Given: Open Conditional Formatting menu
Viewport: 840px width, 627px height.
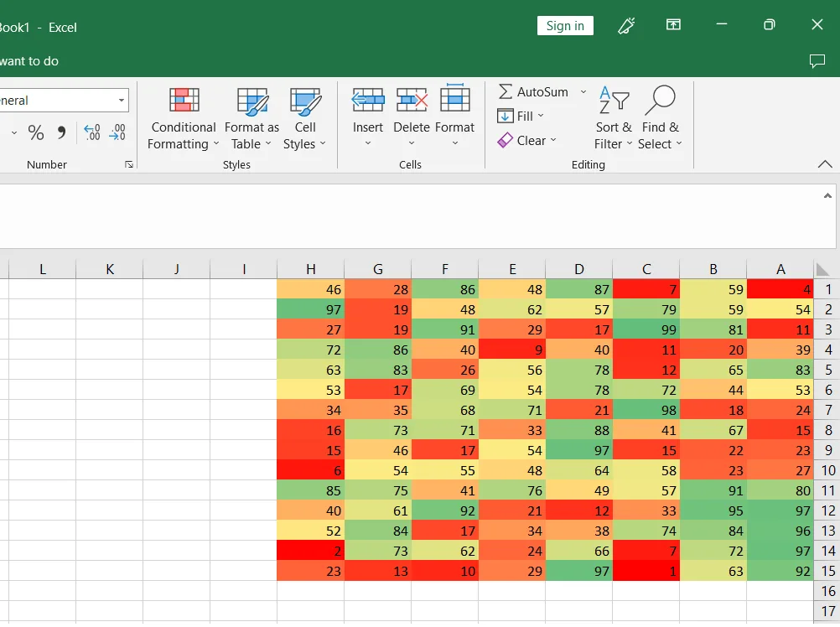Looking at the screenshot, I should pos(184,119).
